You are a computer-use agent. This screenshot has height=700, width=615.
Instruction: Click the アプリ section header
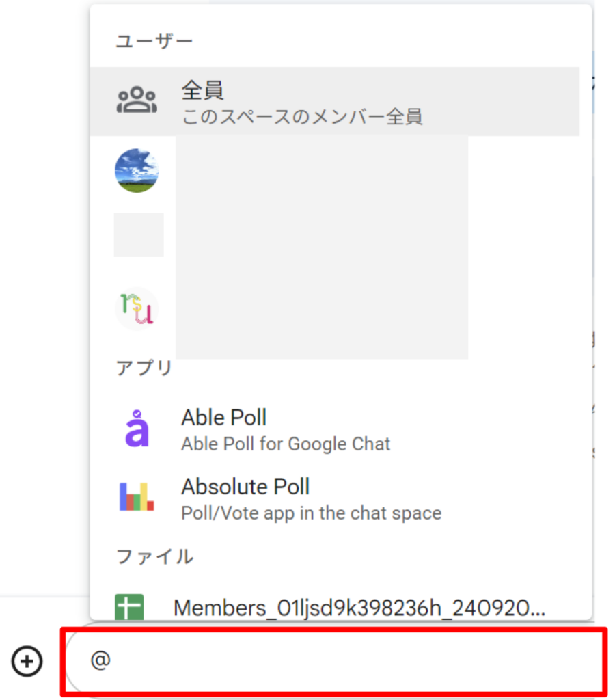144,368
